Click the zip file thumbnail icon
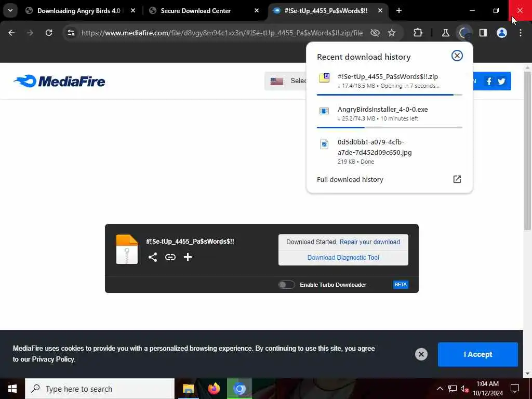Viewport: 532px width, 399px height. point(127,249)
